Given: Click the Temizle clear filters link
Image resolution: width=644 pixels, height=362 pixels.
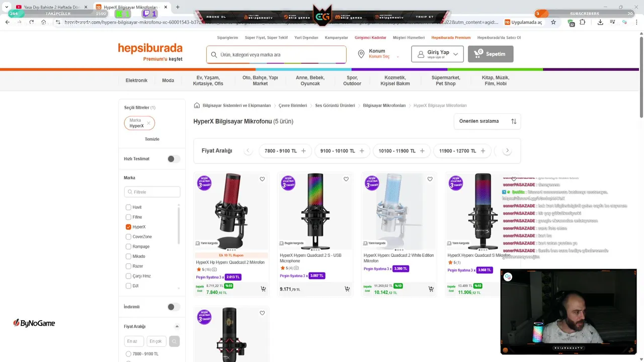Looking at the screenshot, I should point(152,139).
